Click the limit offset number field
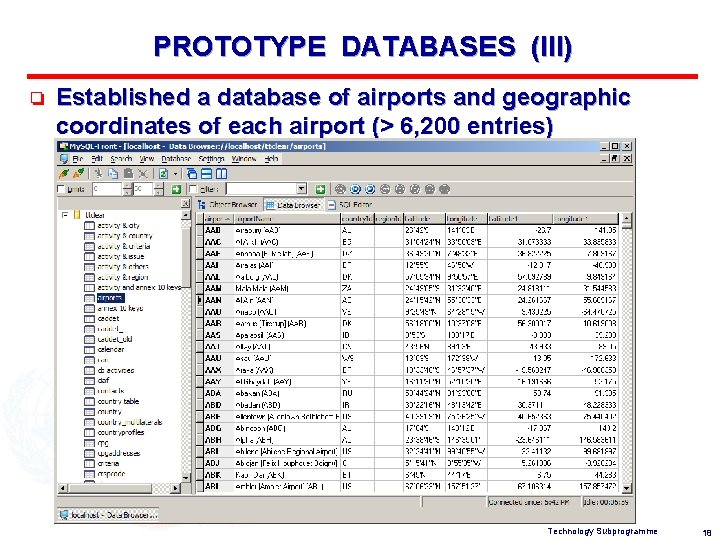The width and height of the screenshot is (720, 540). coord(107,189)
